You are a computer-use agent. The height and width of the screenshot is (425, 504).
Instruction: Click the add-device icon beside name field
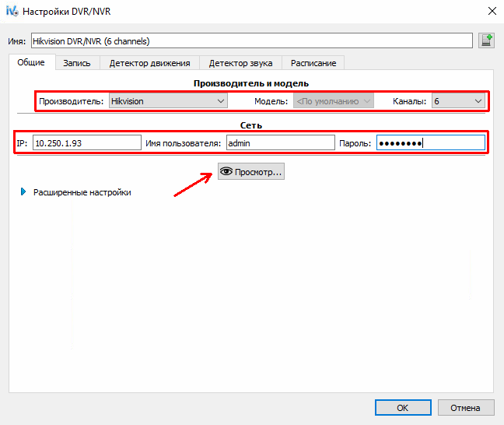tap(486, 40)
